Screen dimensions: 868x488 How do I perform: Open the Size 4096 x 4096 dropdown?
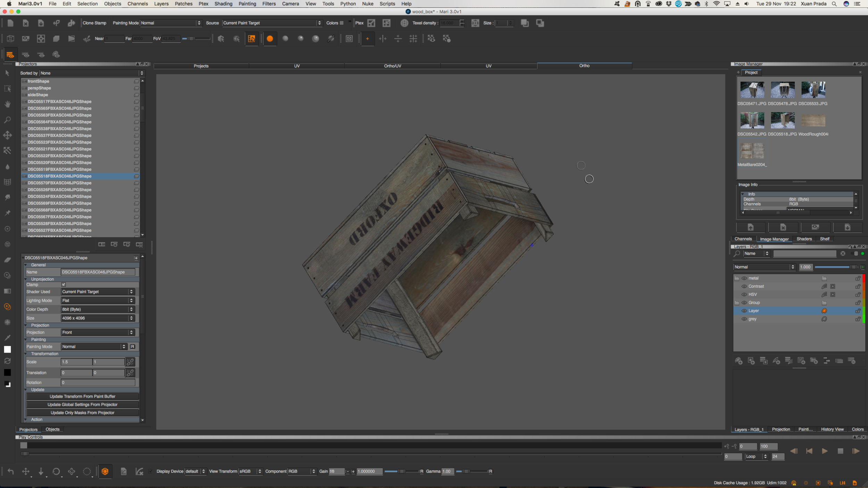(x=98, y=318)
